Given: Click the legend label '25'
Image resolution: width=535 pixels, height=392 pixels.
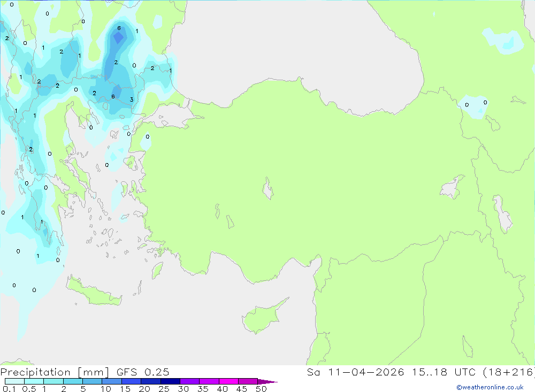Looking at the screenshot, I should click(x=164, y=389).
